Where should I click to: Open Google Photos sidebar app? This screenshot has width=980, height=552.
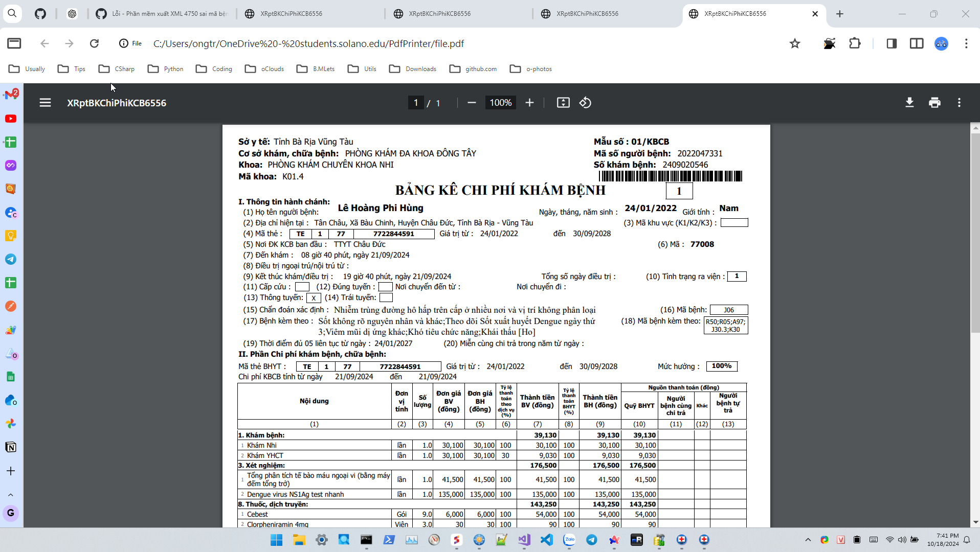click(11, 424)
